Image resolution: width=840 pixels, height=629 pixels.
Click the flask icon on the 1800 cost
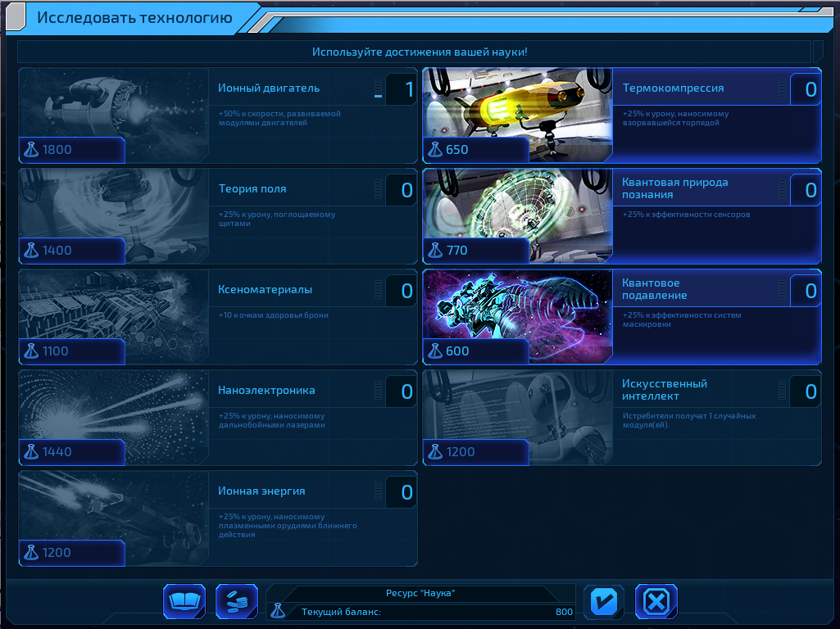(32, 150)
